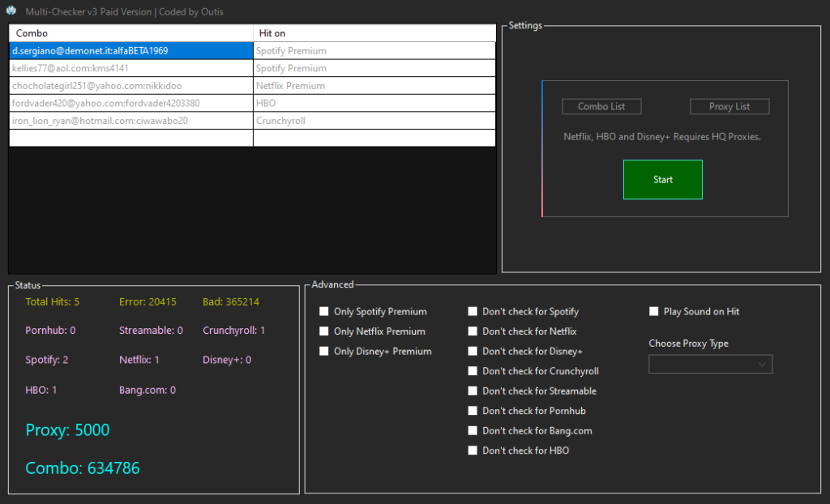Select the Netflix Premium cell in the table
This screenshot has height=504, width=830.
374,86
